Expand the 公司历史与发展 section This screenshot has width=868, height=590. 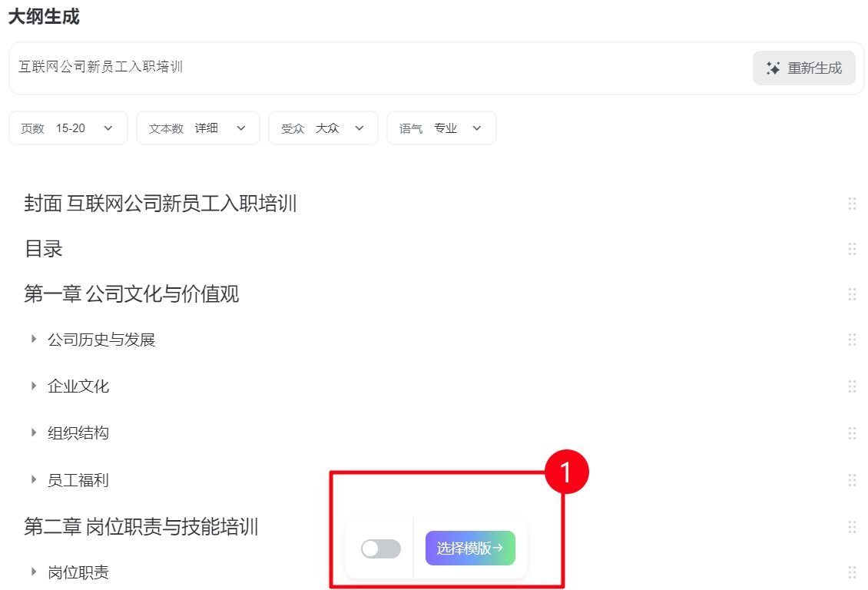34,340
